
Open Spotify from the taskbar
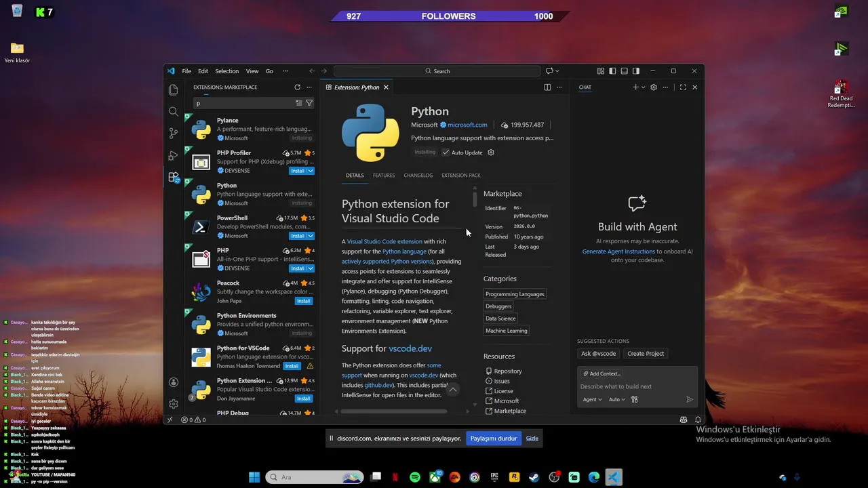point(415,477)
